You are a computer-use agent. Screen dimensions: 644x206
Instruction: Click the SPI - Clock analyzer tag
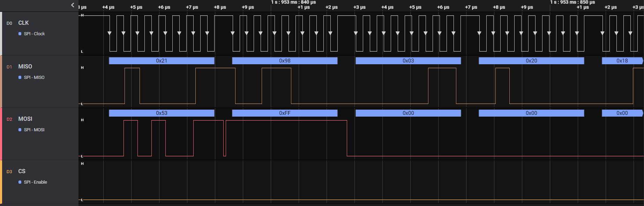click(x=34, y=34)
